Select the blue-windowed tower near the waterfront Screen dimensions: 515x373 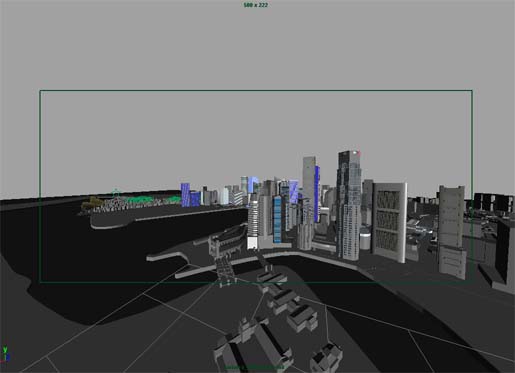click(277, 219)
